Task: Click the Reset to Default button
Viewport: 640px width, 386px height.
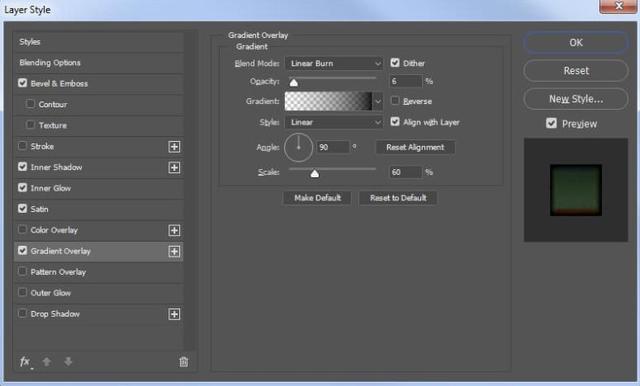Action: tap(398, 198)
